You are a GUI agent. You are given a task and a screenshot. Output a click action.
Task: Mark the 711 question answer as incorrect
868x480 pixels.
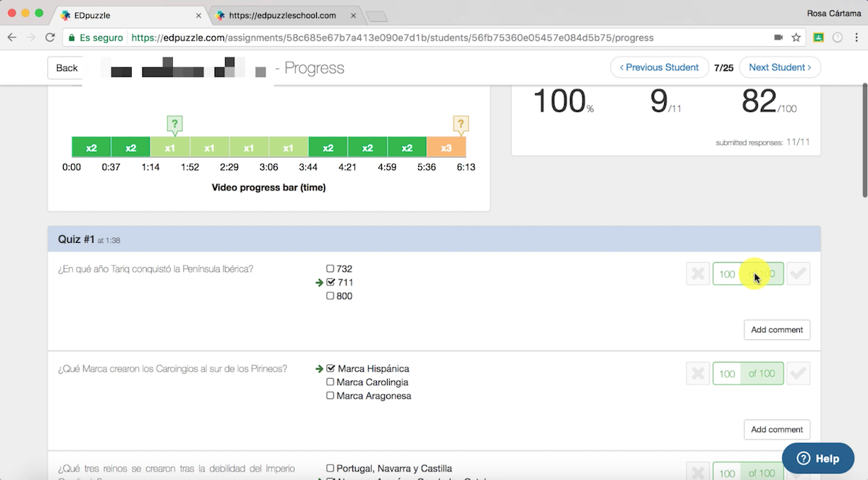(x=697, y=274)
